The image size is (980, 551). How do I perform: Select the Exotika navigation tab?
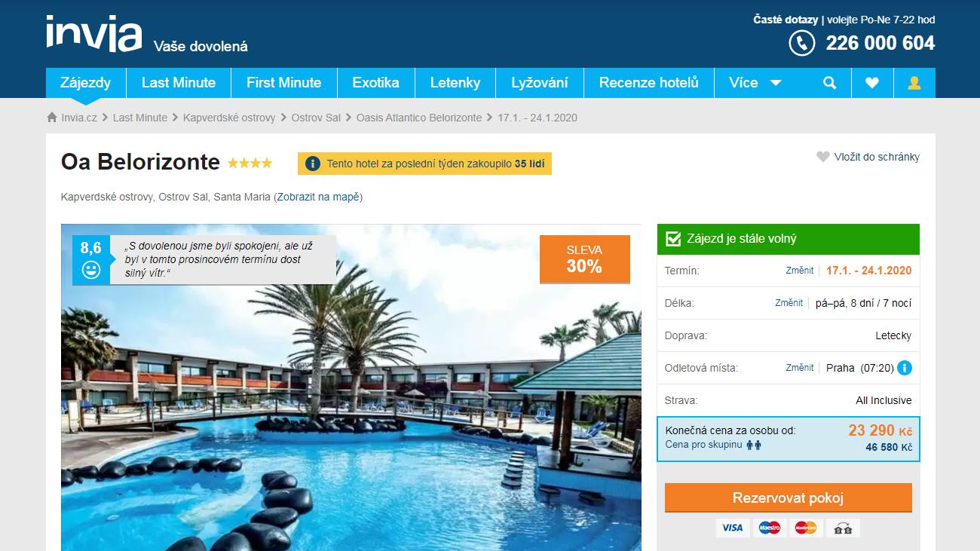(376, 83)
